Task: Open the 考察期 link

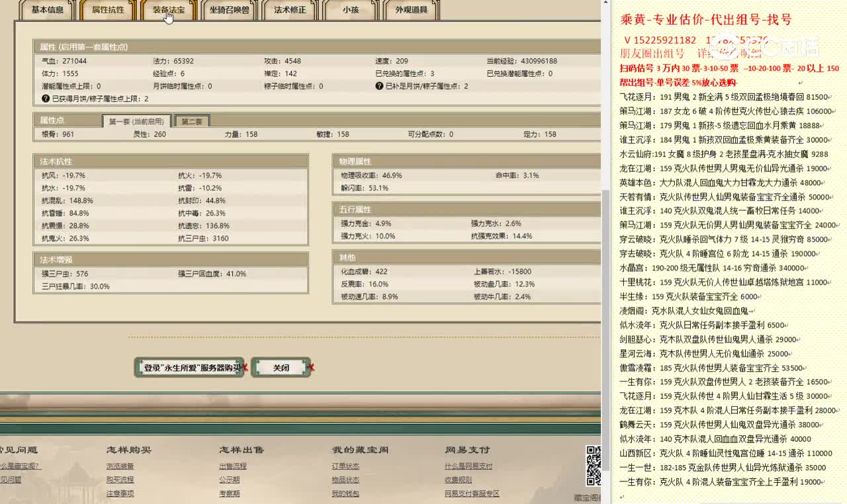Action: tap(230, 493)
